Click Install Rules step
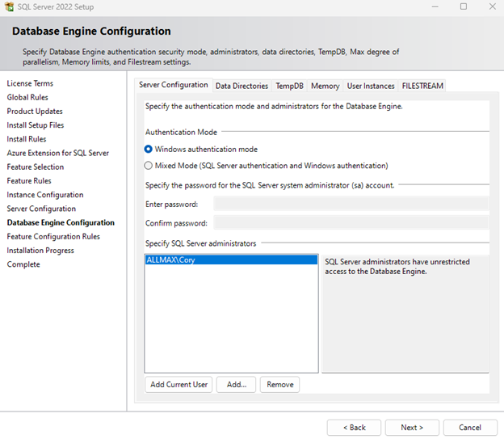 [27, 139]
